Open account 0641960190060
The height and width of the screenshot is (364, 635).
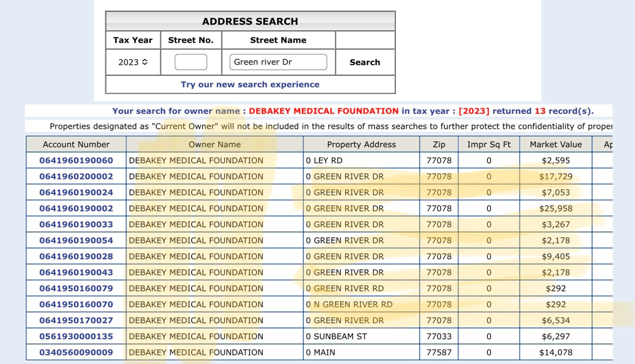click(x=76, y=160)
